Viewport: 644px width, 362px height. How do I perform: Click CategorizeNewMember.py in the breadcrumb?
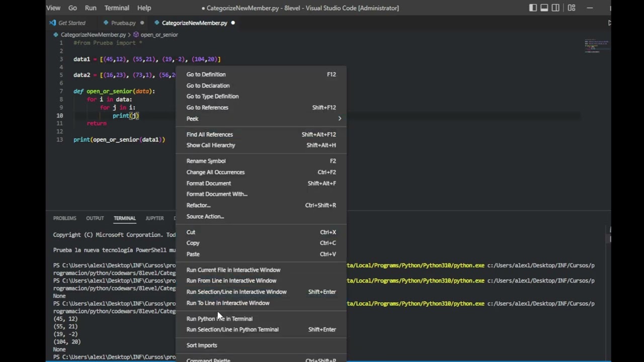[x=93, y=35]
